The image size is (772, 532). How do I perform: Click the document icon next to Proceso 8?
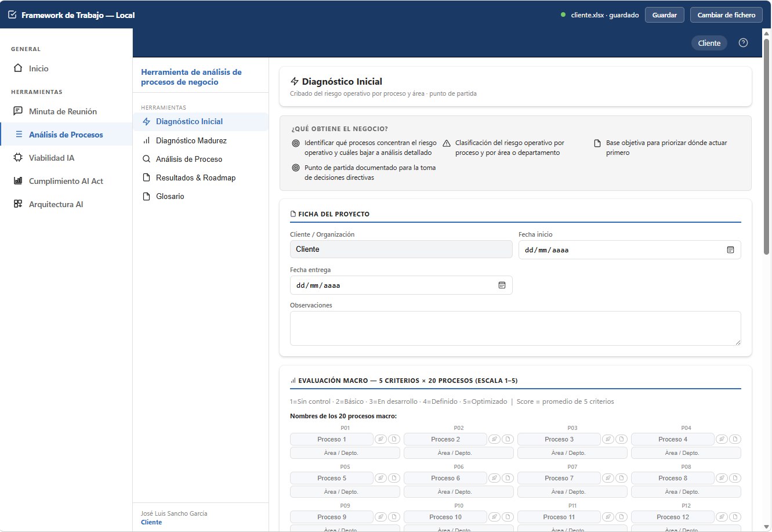[735, 478]
